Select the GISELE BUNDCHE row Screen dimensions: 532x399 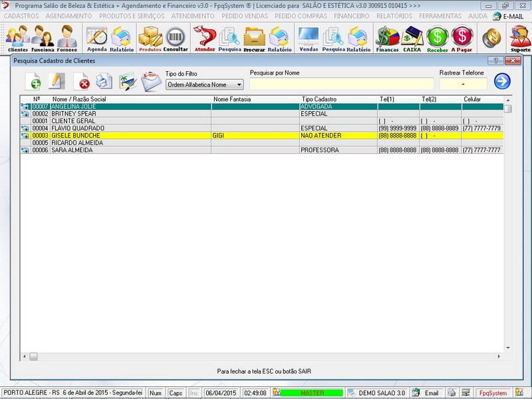pyautogui.click(x=76, y=135)
